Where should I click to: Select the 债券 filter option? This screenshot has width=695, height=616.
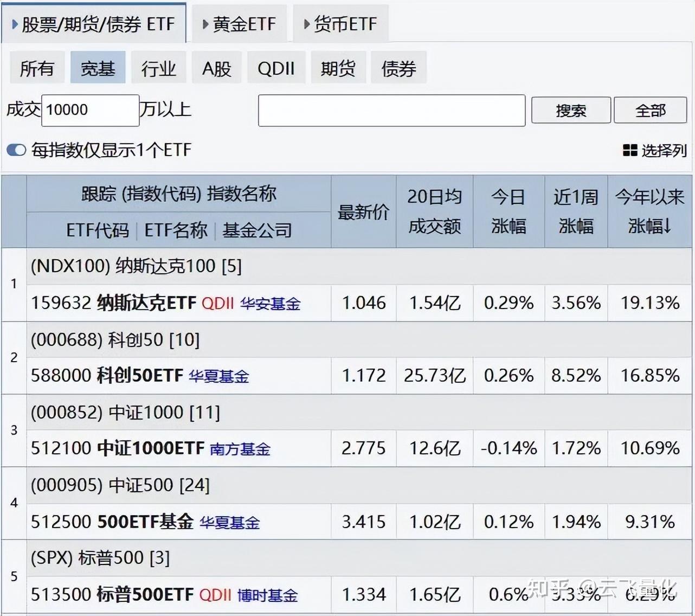tap(398, 67)
